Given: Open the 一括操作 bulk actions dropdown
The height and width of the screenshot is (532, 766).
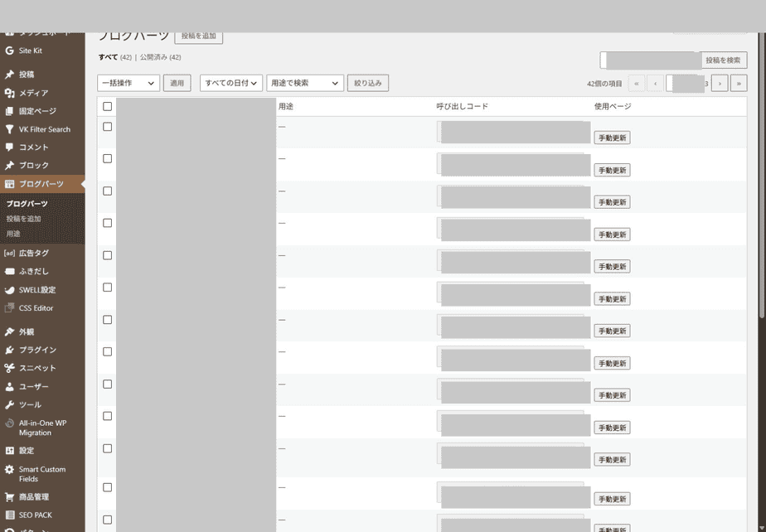Looking at the screenshot, I should pos(128,83).
